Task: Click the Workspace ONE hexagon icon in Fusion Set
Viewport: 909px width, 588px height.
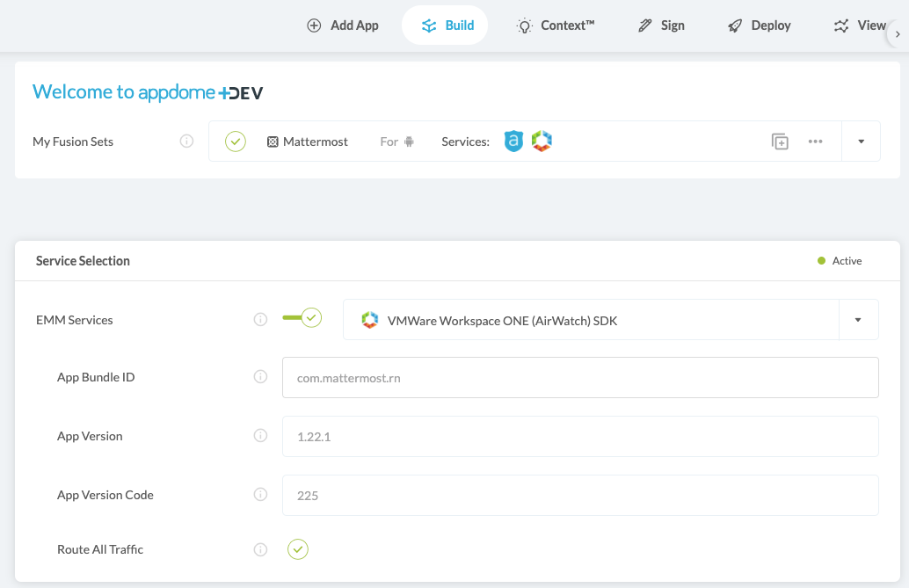Action: click(x=542, y=141)
